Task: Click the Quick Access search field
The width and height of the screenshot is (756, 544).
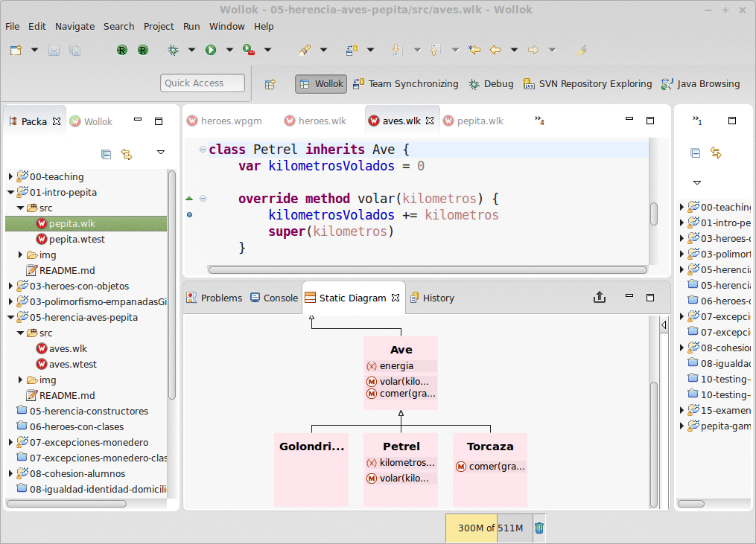Action: tap(203, 83)
